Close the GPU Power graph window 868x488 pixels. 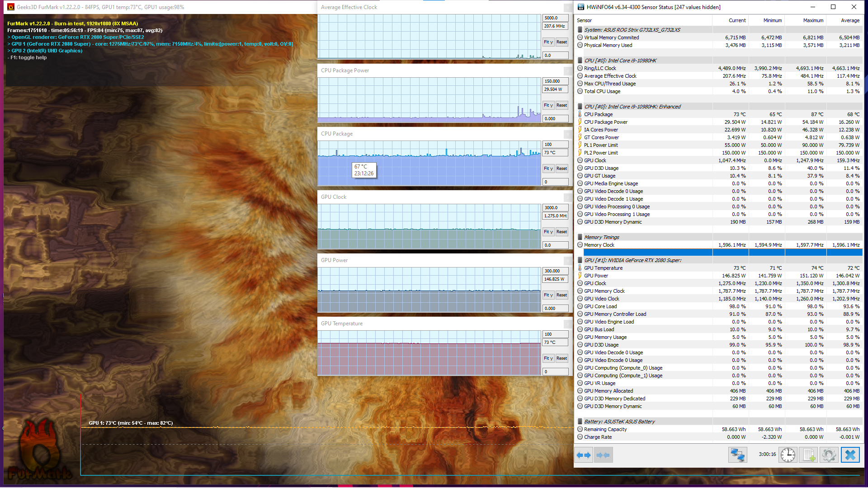[568, 260]
